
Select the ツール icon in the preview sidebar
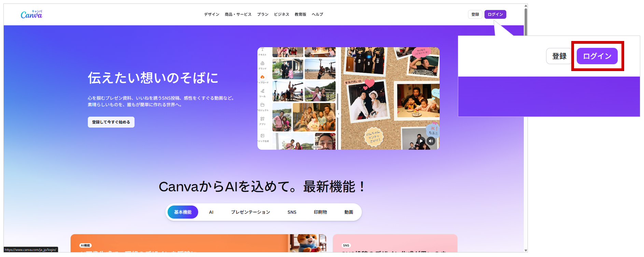tap(262, 91)
